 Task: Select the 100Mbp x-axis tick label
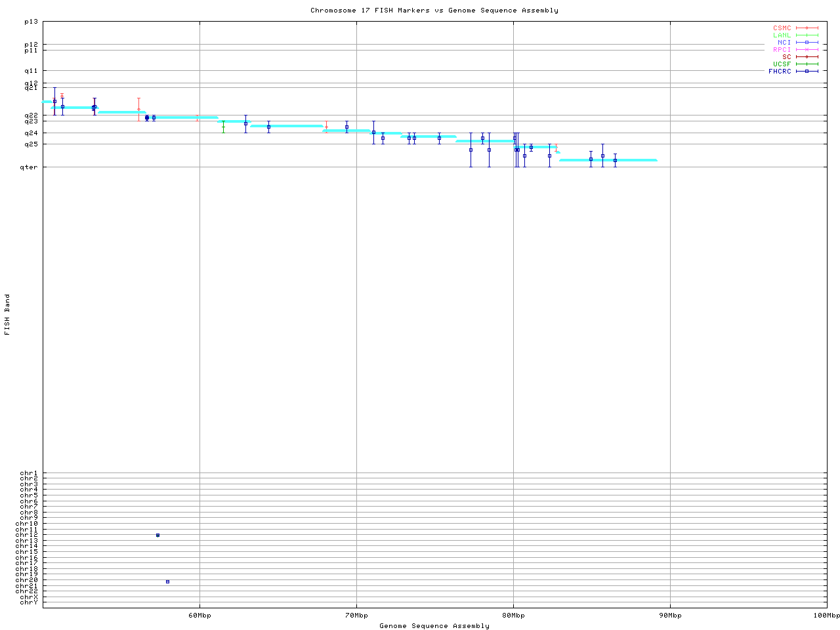[x=826, y=615]
